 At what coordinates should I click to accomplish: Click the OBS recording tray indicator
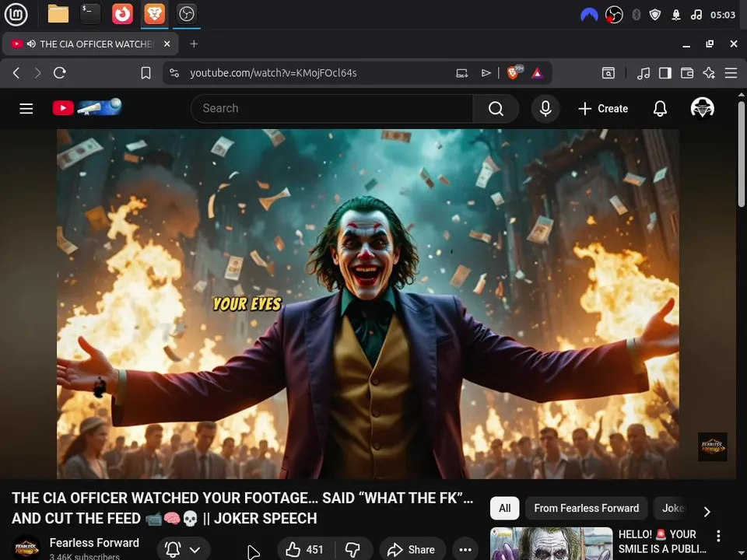pos(614,15)
